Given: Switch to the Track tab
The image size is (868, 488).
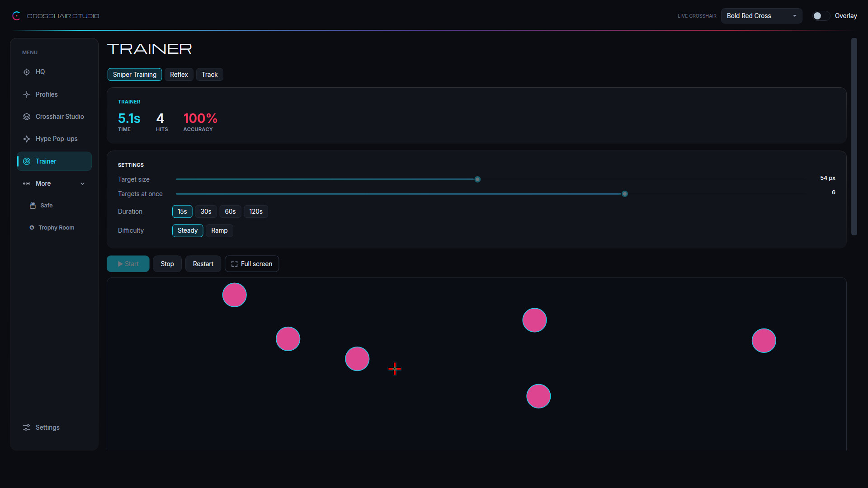Looking at the screenshot, I should coord(210,75).
